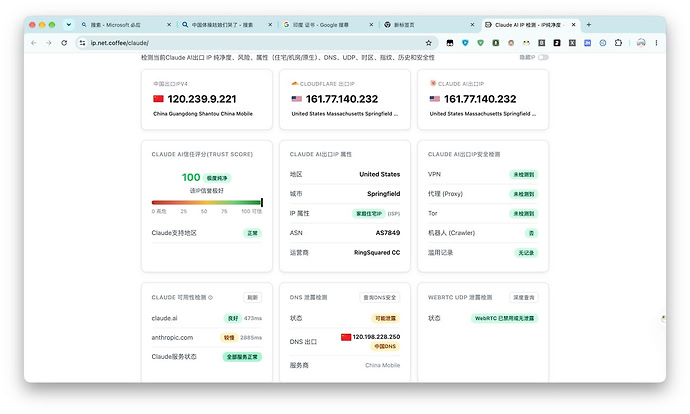Bookmark this page with the star icon
The width and height of the screenshot is (690, 414).
[x=429, y=43]
